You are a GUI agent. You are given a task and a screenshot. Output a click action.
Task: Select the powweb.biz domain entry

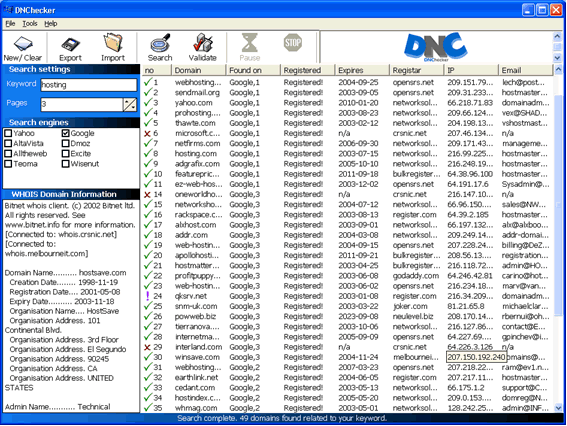pyautogui.click(x=195, y=316)
